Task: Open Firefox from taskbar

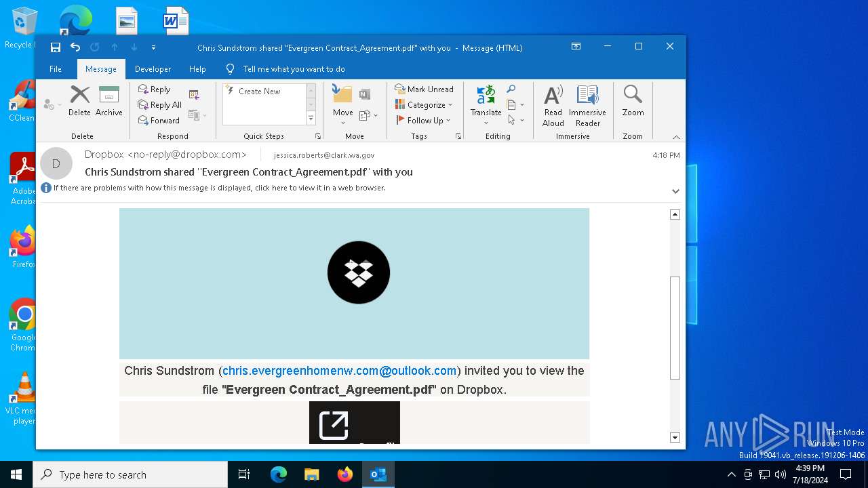Action: tap(345, 474)
